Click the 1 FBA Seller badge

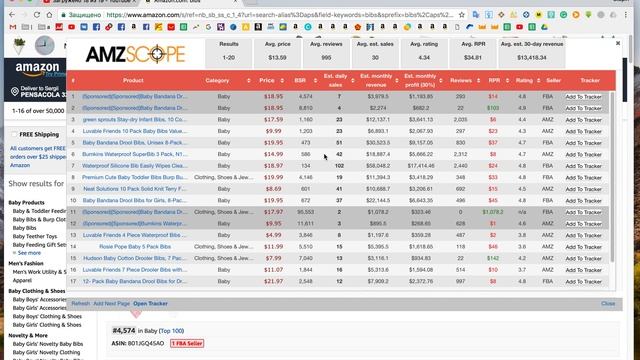coord(187,344)
